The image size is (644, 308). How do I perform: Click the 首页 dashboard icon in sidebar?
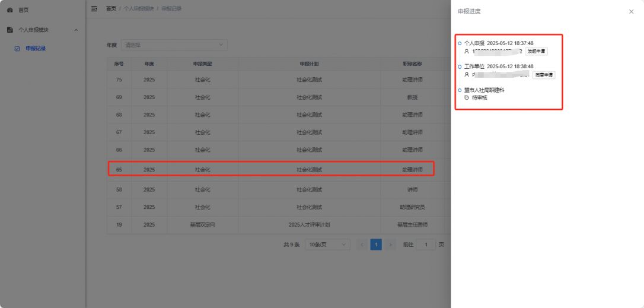click(10, 10)
